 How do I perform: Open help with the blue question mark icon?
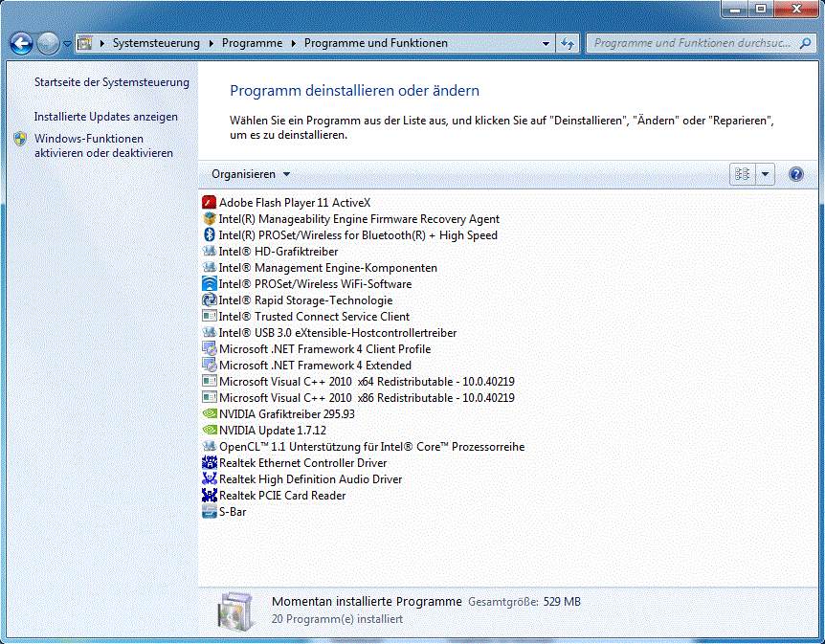coord(795,174)
